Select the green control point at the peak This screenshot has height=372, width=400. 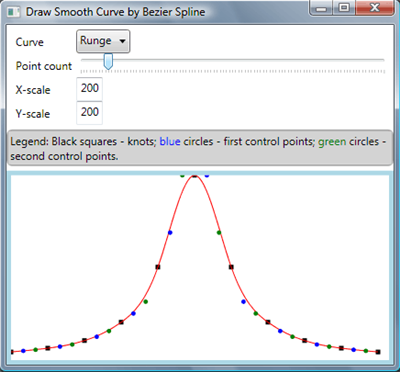click(x=182, y=175)
